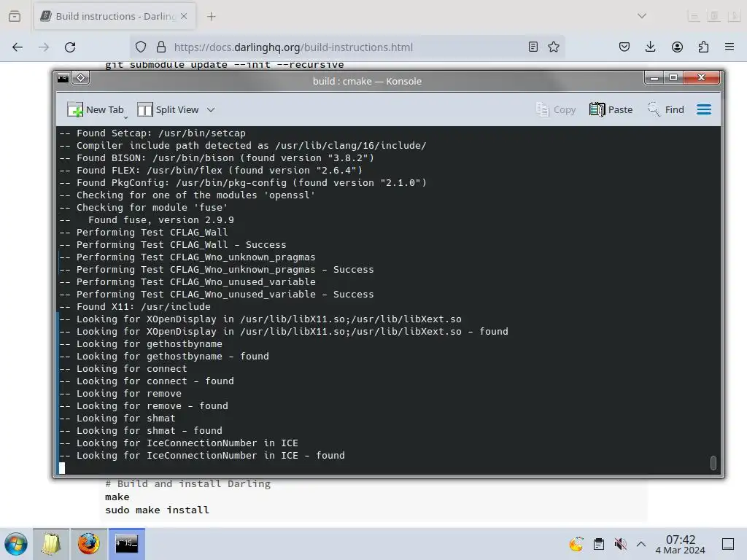Go forward in Firefox
Image resolution: width=747 pixels, height=560 pixels.
[44, 47]
